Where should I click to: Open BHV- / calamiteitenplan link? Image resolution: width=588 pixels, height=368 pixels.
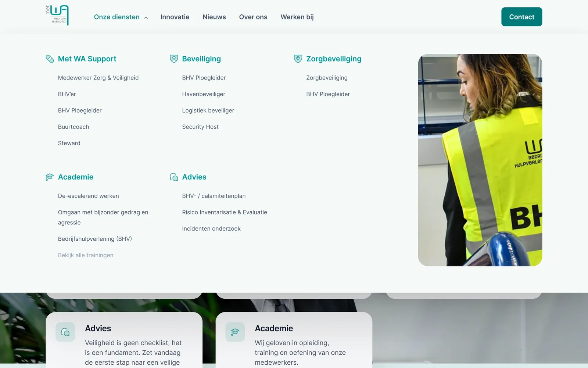214,196
